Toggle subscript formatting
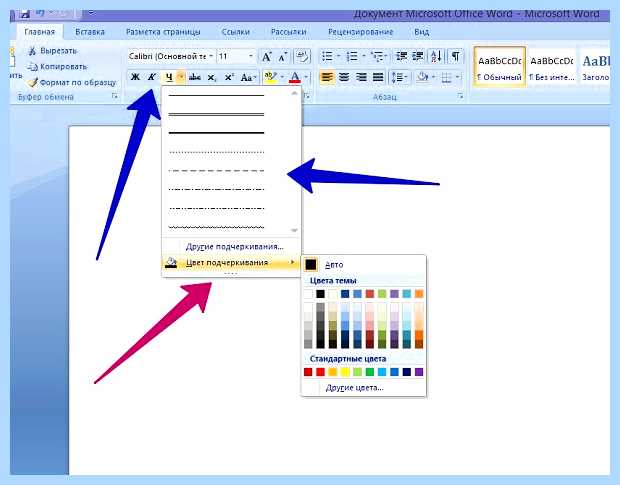This screenshot has height=485, width=620. point(212,77)
